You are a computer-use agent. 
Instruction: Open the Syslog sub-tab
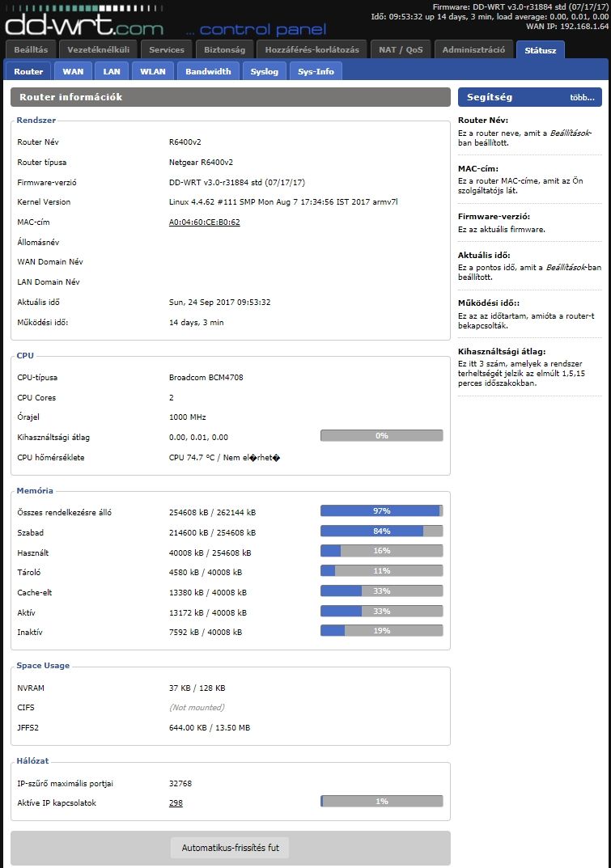(x=265, y=71)
